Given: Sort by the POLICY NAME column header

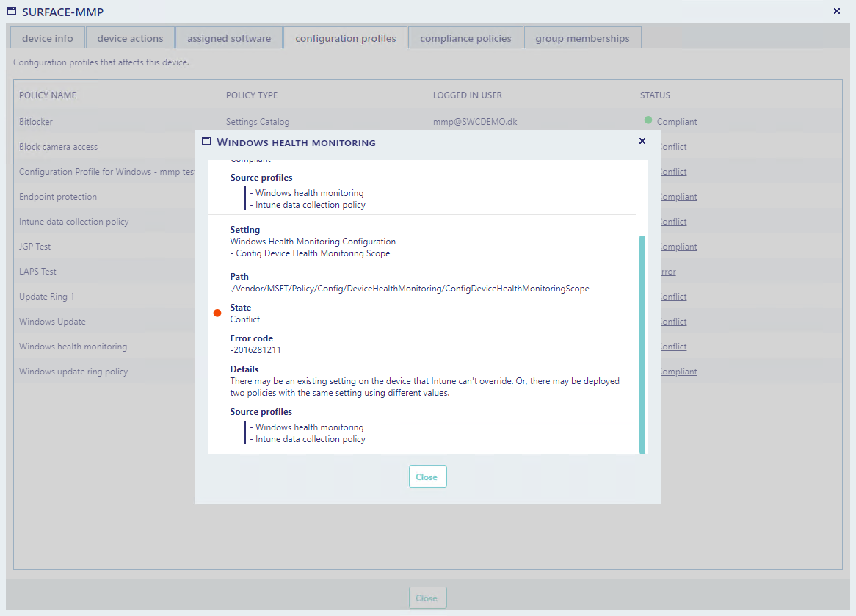Looking at the screenshot, I should (x=48, y=95).
